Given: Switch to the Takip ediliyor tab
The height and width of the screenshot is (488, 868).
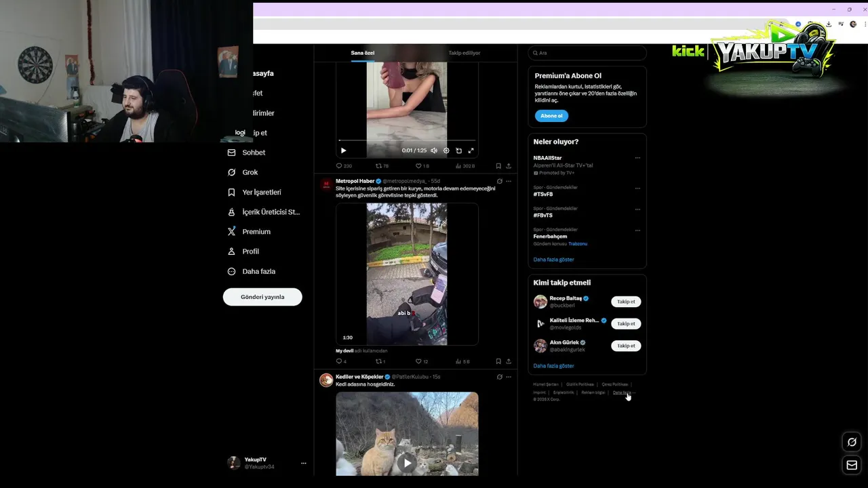Looking at the screenshot, I should [465, 53].
